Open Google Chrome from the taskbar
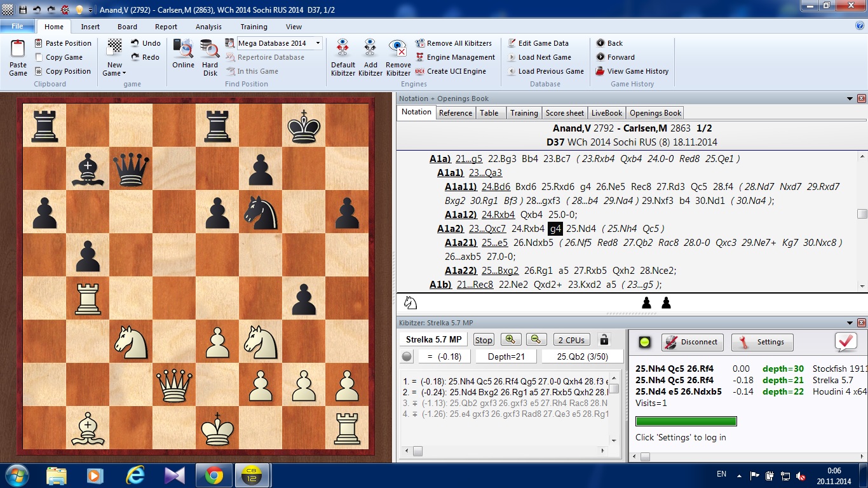 [x=214, y=475]
